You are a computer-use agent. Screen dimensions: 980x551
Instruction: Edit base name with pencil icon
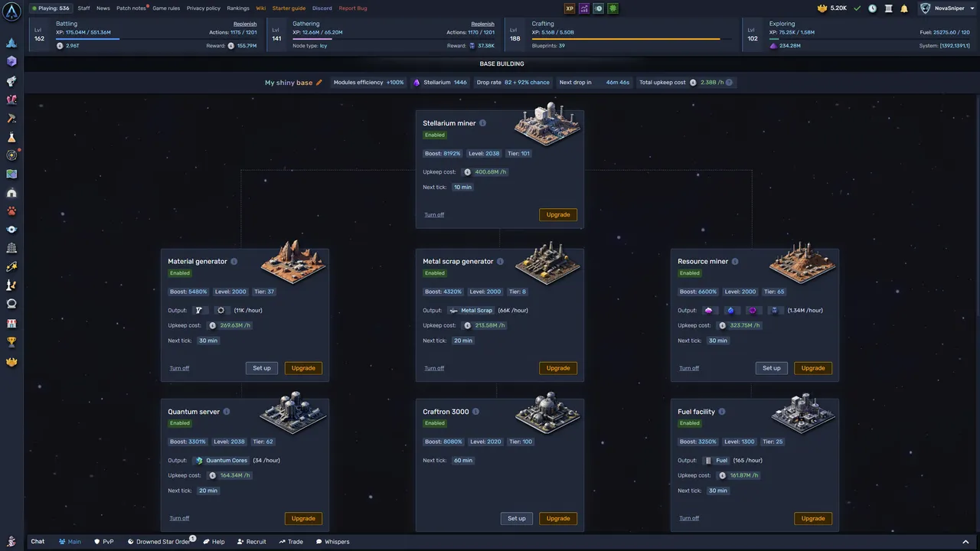319,83
